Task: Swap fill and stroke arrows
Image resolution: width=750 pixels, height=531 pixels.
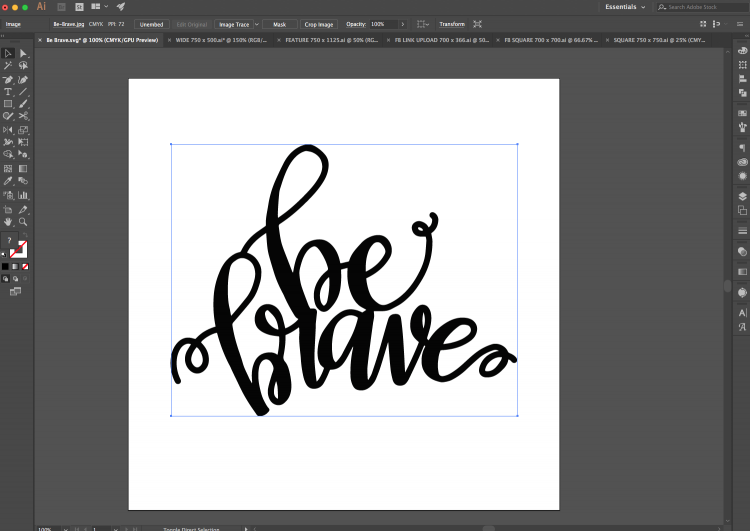Action: (x=25, y=235)
